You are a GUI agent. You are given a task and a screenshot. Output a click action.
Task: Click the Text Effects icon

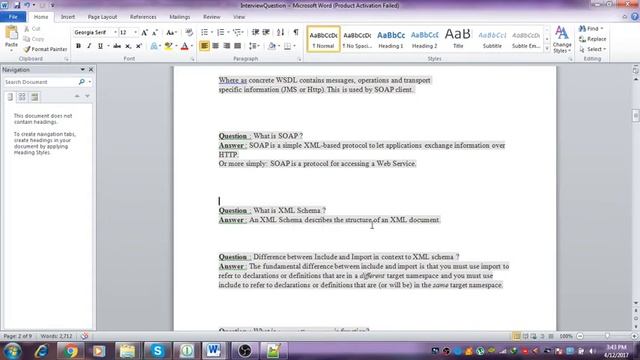pos(155,46)
